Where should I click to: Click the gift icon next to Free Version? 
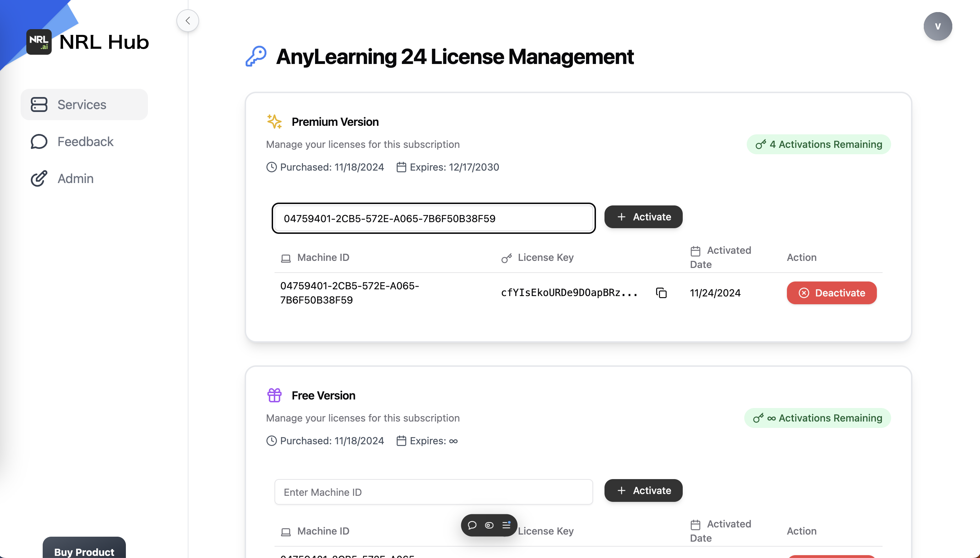click(x=274, y=395)
